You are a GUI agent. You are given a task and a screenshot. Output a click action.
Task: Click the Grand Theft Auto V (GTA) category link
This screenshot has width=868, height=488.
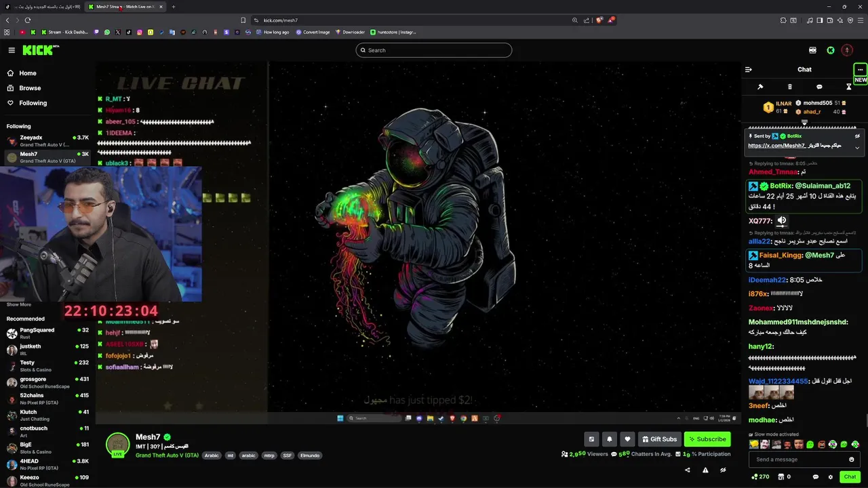point(167,455)
